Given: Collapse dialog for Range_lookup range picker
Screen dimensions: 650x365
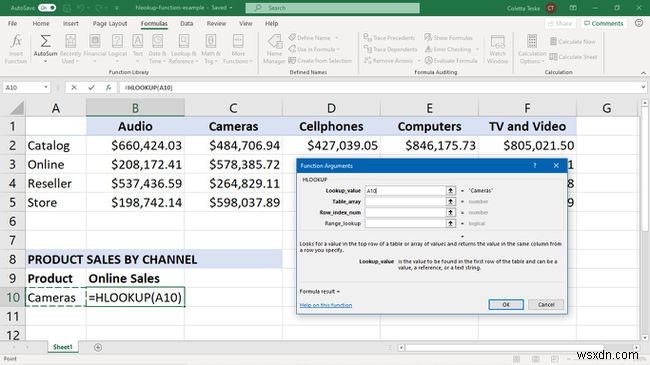Looking at the screenshot, I should (x=450, y=223).
